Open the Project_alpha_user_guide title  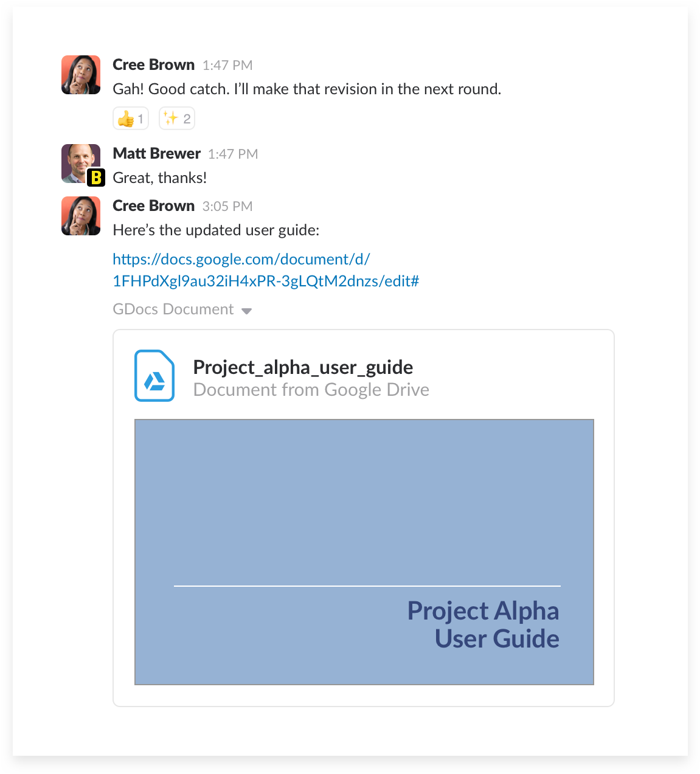(x=303, y=367)
